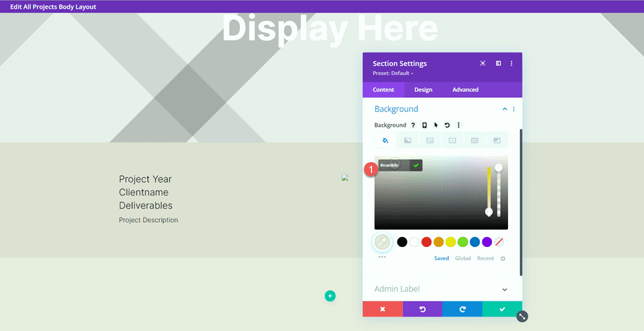Save changes with the green check button
Image resolution: width=644 pixels, height=331 pixels.
(502, 309)
